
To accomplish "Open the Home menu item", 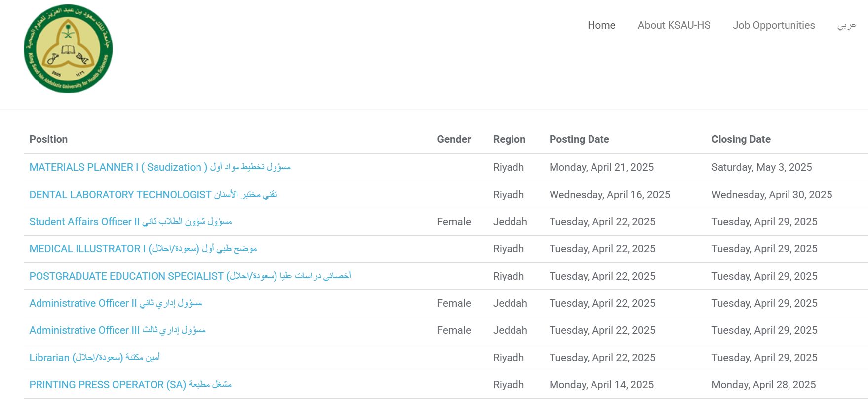I will 601,25.
